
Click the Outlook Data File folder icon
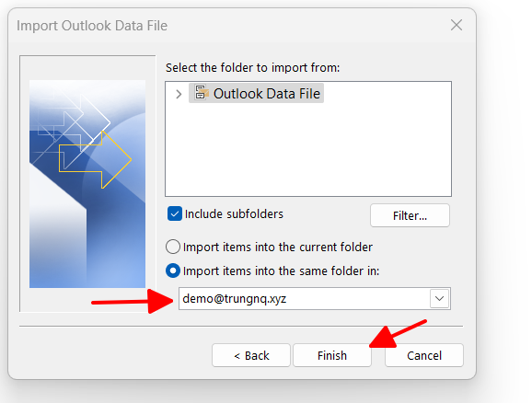[202, 92]
